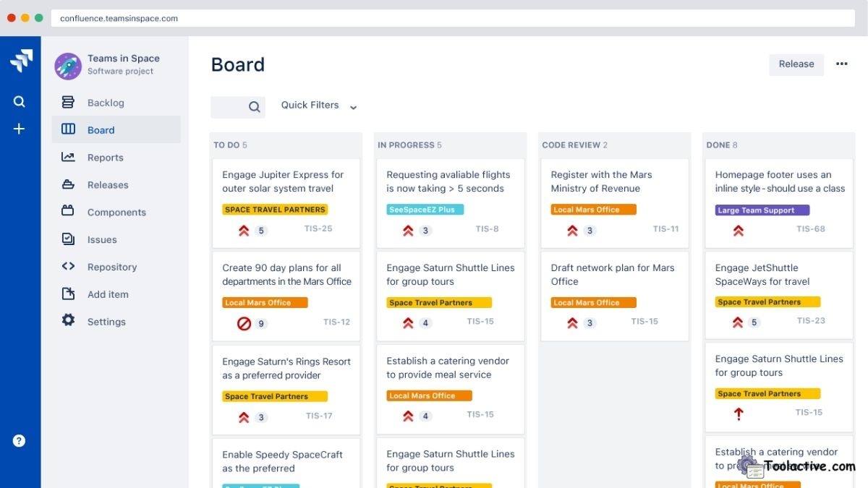Expand the Quick Filters dropdown
This screenshot has width=868, height=488.
pos(318,106)
